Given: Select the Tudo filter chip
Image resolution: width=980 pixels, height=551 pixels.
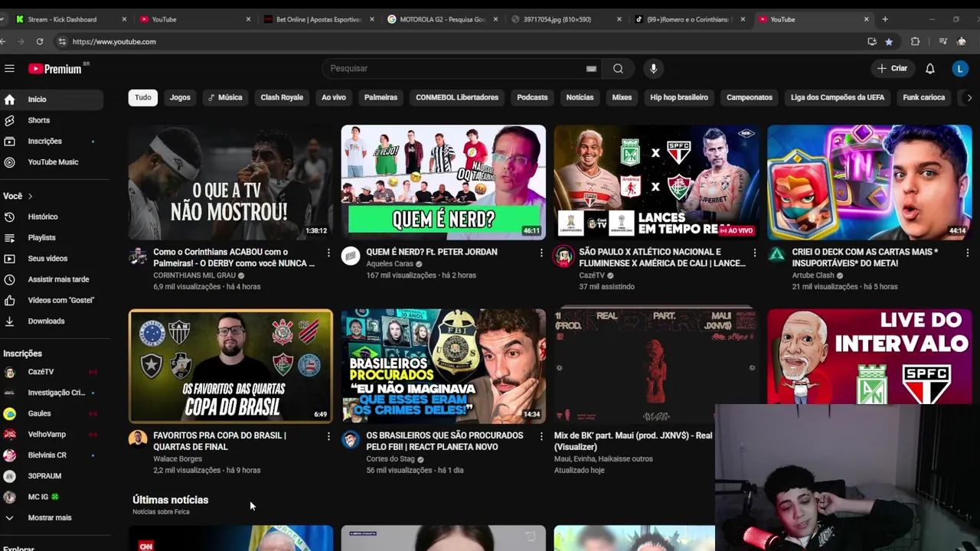Looking at the screenshot, I should pyautogui.click(x=143, y=97).
